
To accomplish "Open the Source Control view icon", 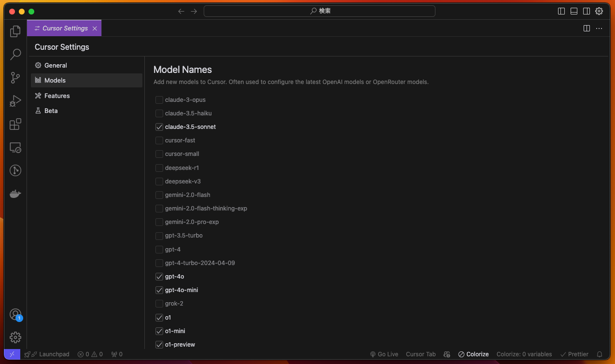I will coord(15,78).
